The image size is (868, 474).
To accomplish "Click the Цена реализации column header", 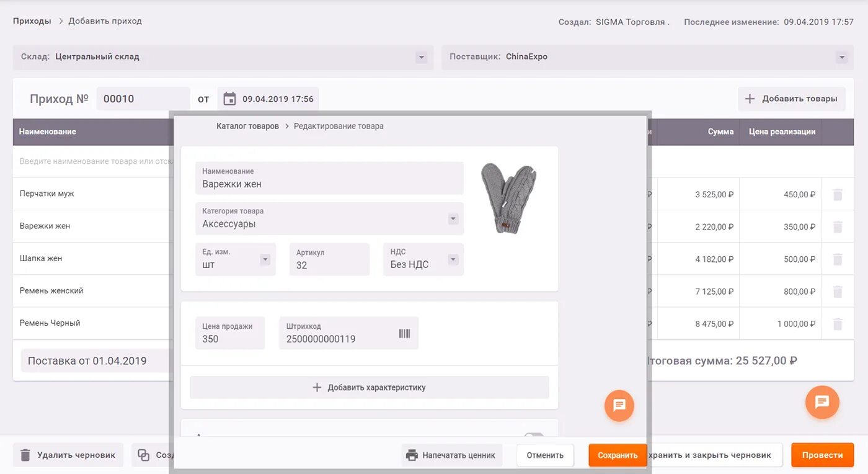I will point(782,132).
